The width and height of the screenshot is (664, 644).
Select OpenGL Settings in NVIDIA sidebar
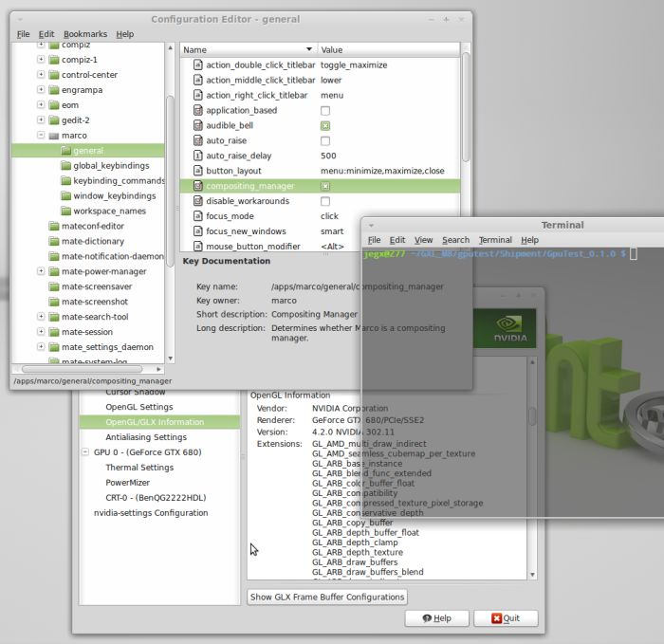click(x=139, y=407)
